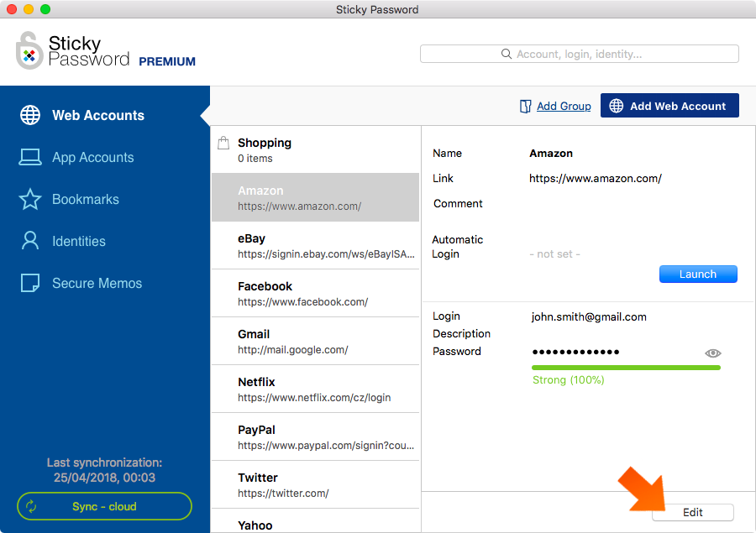Click the john.smith@gmail.com login value
Viewport: 756px width, 533px height.
click(x=589, y=316)
